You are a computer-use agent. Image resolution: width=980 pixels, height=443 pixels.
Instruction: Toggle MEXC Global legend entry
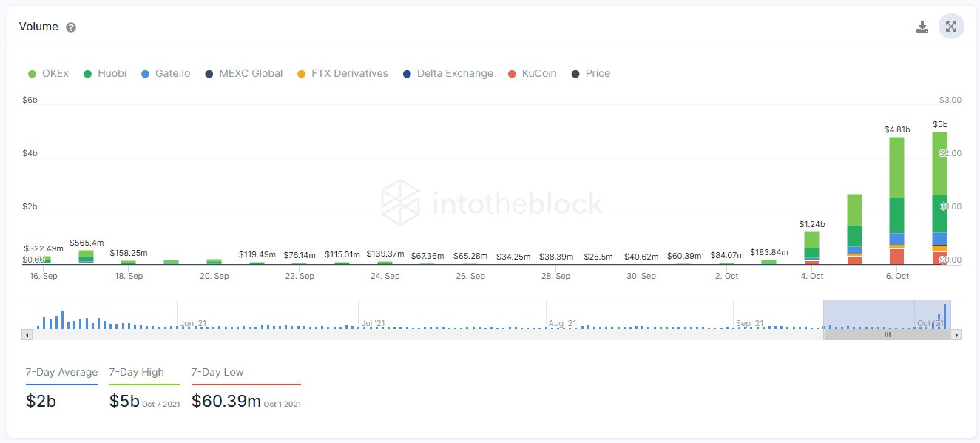pyautogui.click(x=243, y=73)
